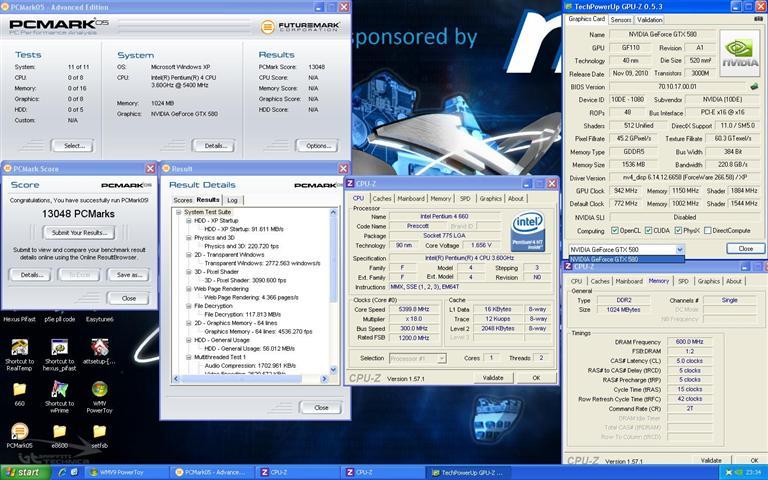
Task: Collapse the HDD - XP Startup tree node
Action: coord(189,221)
